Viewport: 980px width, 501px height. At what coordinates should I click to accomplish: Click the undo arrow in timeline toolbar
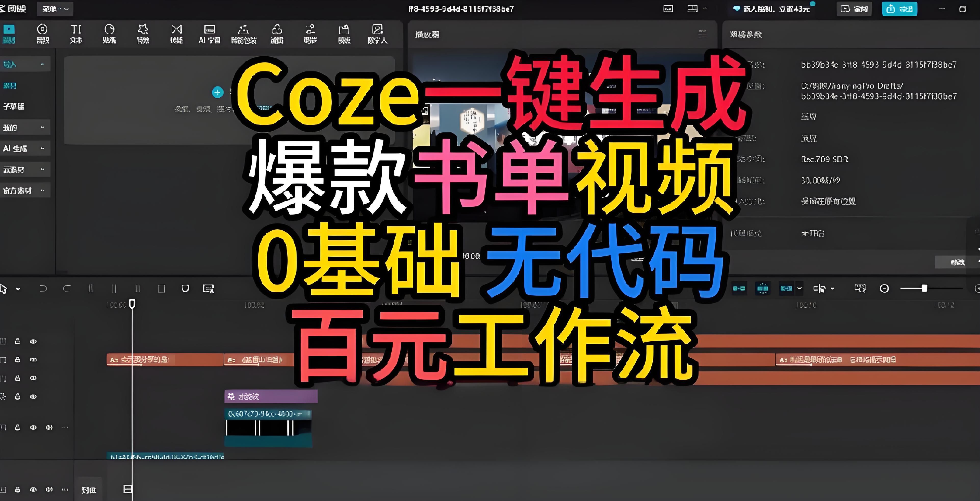coord(43,289)
